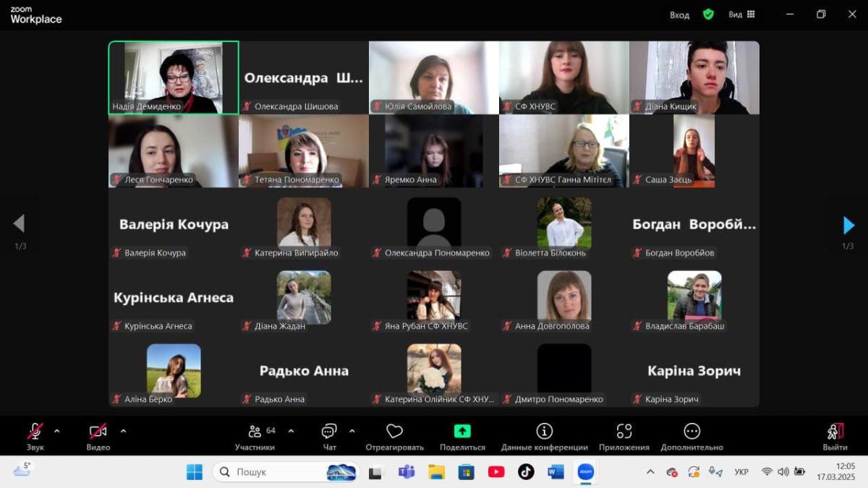Open the Вид view layout menu

pyautogui.click(x=741, y=14)
